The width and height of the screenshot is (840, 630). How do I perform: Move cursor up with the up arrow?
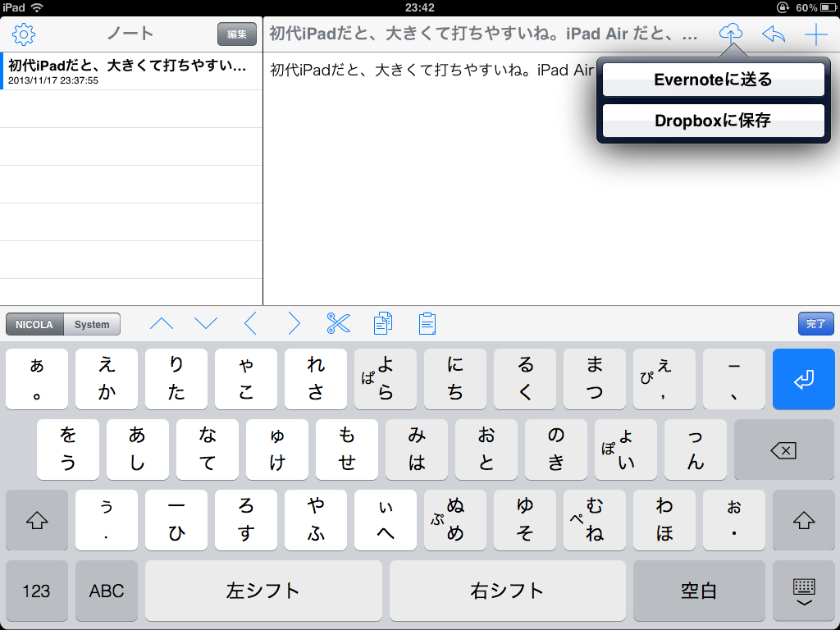point(162,323)
